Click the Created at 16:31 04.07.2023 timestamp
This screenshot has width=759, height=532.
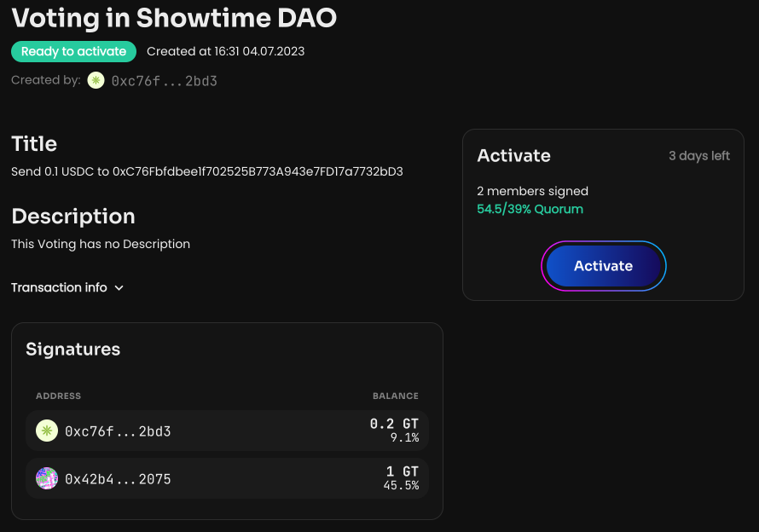tap(226, 51)
